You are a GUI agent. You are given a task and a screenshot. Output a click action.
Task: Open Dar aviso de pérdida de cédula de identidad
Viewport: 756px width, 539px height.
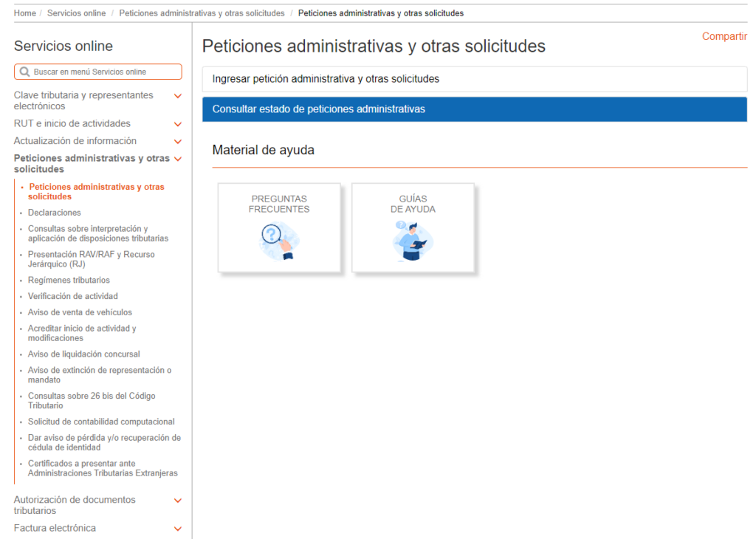104,442
